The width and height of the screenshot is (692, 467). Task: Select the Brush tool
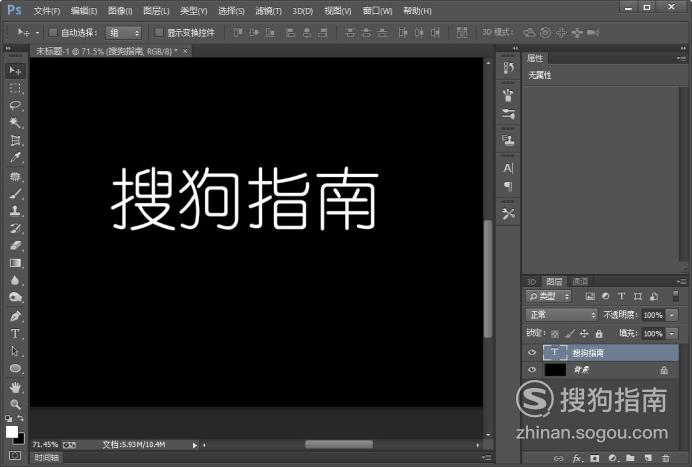pos(15,193)
